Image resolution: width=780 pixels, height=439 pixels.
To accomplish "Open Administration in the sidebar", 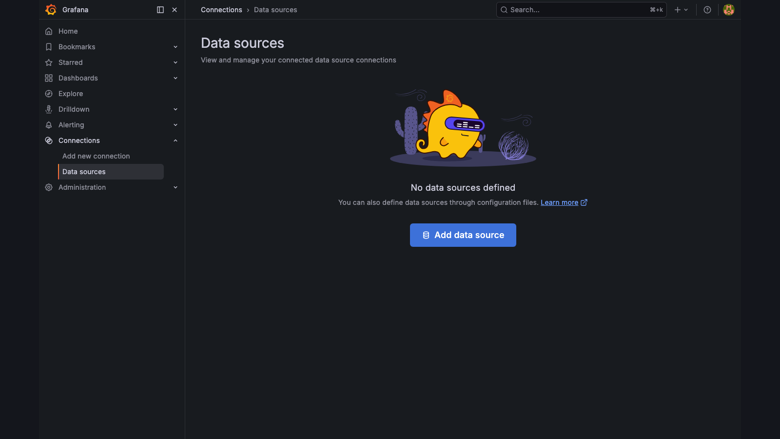I will point(82,187).
